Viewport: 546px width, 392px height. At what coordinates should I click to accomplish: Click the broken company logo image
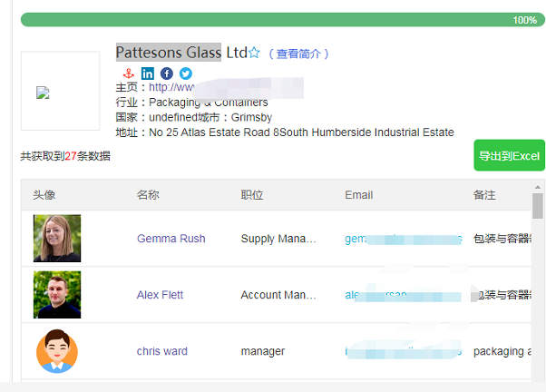point(43,93)
